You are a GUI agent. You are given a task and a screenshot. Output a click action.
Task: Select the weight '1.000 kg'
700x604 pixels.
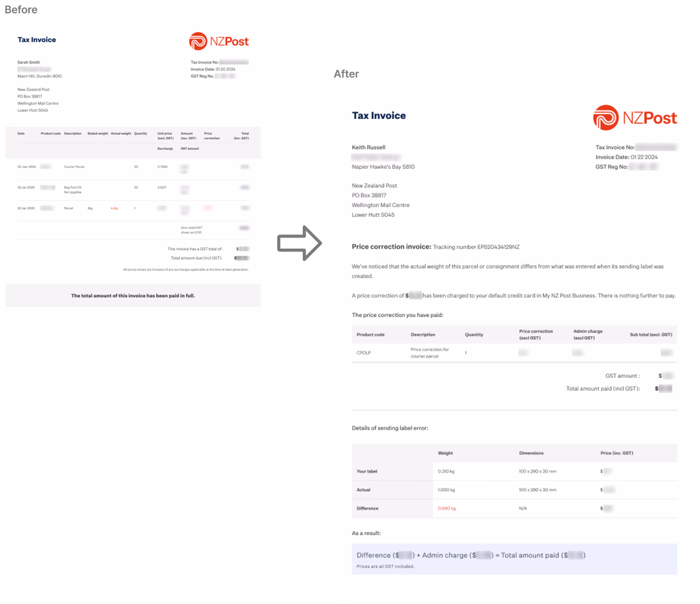[446, 490]
